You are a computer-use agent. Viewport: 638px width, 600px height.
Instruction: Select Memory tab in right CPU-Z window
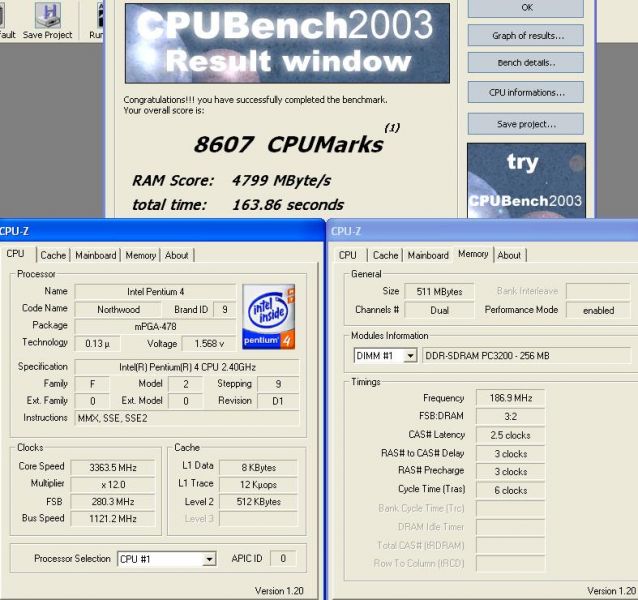click(x=473, y=254)
